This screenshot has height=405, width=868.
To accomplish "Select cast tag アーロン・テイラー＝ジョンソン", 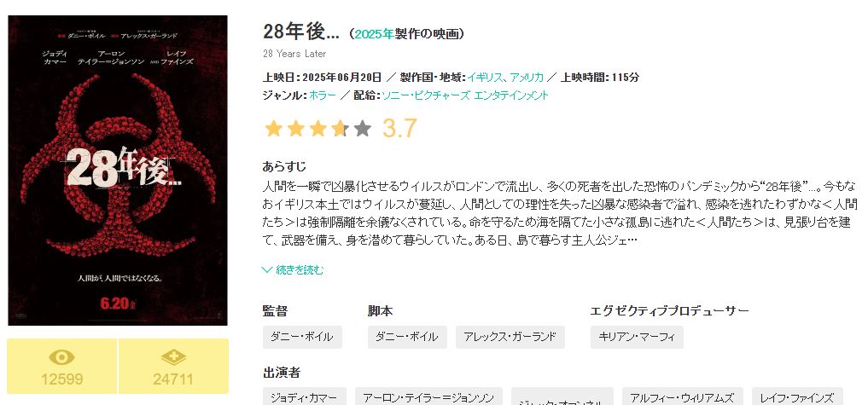I will pos(428,397).
